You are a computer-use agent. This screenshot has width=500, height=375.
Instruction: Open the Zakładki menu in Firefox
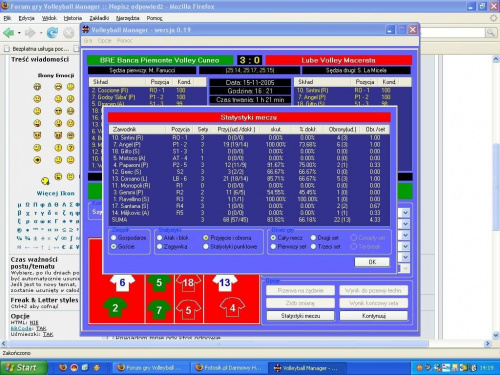[x=99, y=18]
